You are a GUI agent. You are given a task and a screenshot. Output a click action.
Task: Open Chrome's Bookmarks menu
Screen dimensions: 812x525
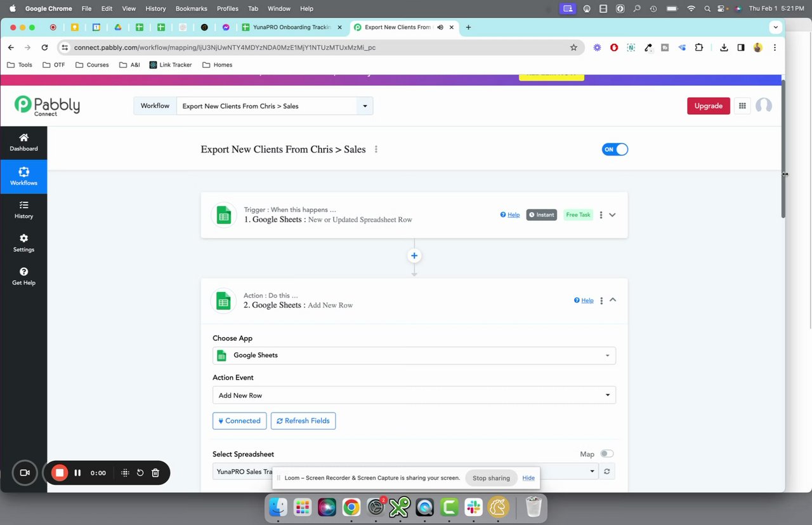click(191, 9)
